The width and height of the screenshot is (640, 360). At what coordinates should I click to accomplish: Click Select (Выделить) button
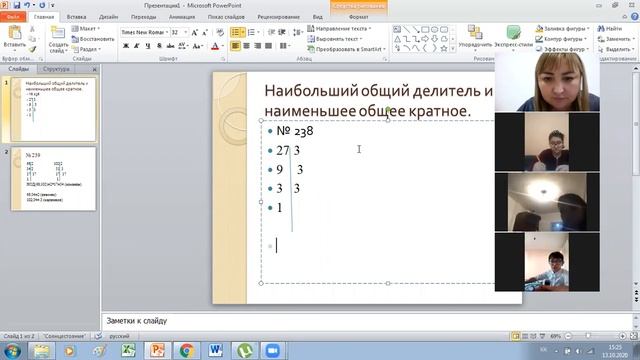[x=615, y=49]
